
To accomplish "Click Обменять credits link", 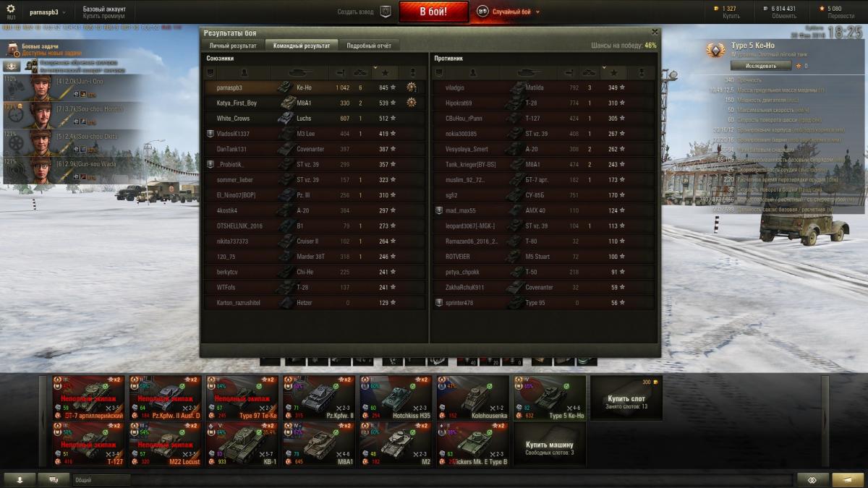I will pyautogui.click(x=784, y=16).
